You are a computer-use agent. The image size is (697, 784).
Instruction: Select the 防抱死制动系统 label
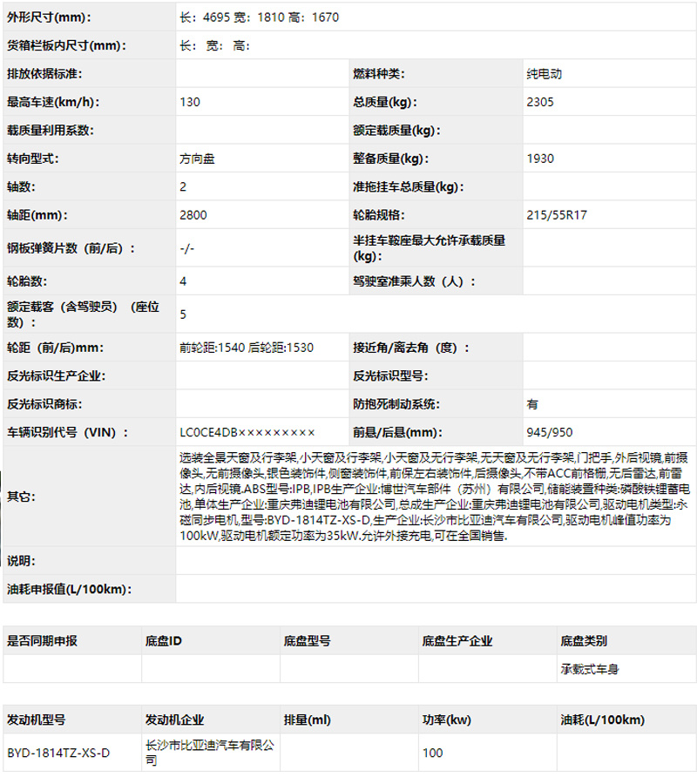pos(396,404)
